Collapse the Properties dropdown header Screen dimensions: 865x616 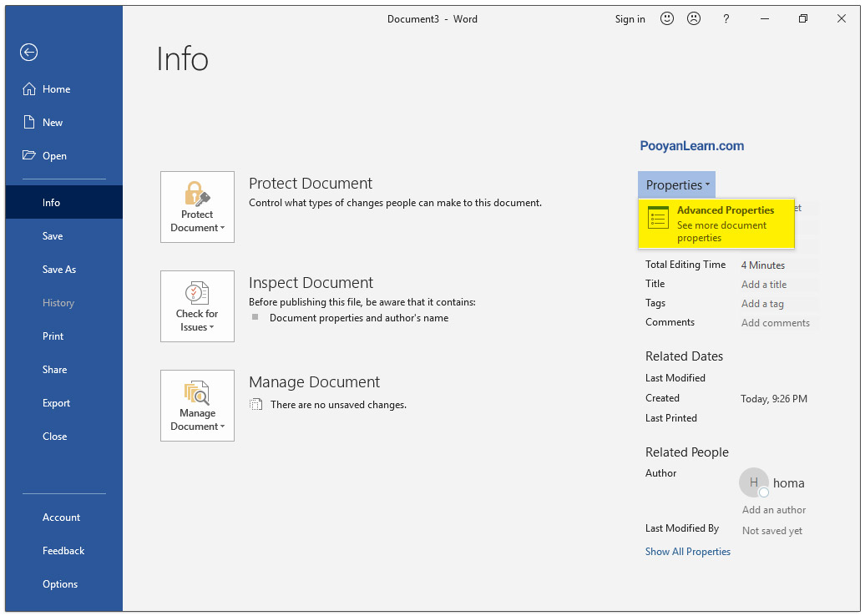pyautogui.click(x=676, y=185)
